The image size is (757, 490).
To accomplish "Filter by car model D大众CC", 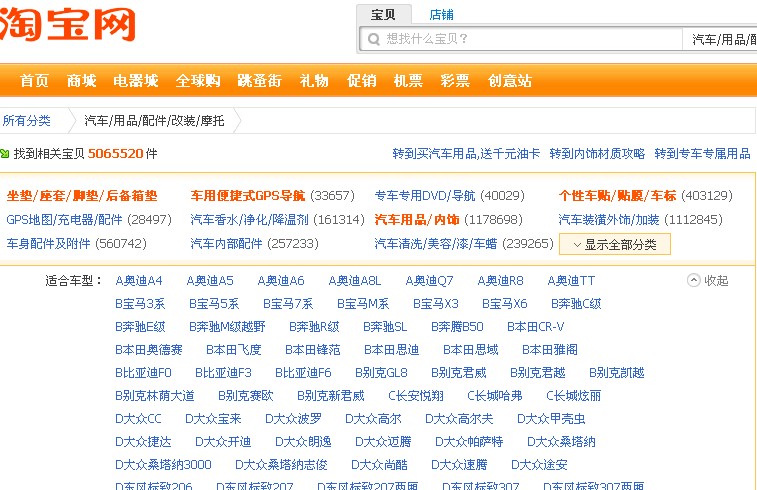I will tap(138, 419).
